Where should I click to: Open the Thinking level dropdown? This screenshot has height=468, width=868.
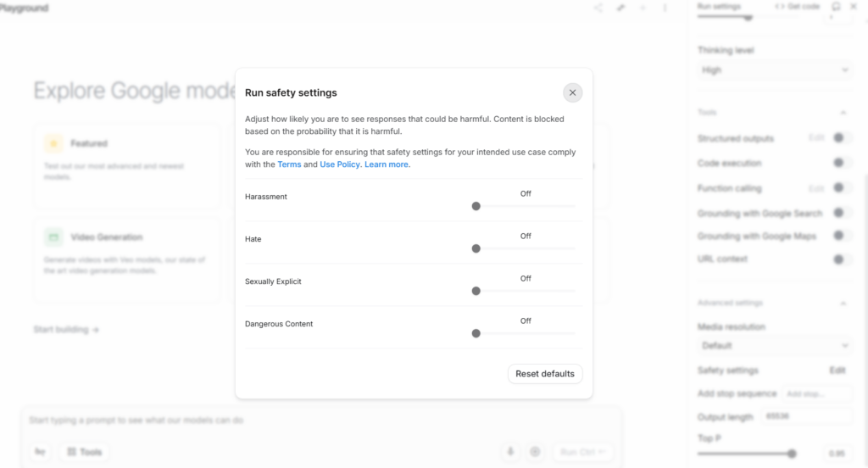tap(775, 70)
